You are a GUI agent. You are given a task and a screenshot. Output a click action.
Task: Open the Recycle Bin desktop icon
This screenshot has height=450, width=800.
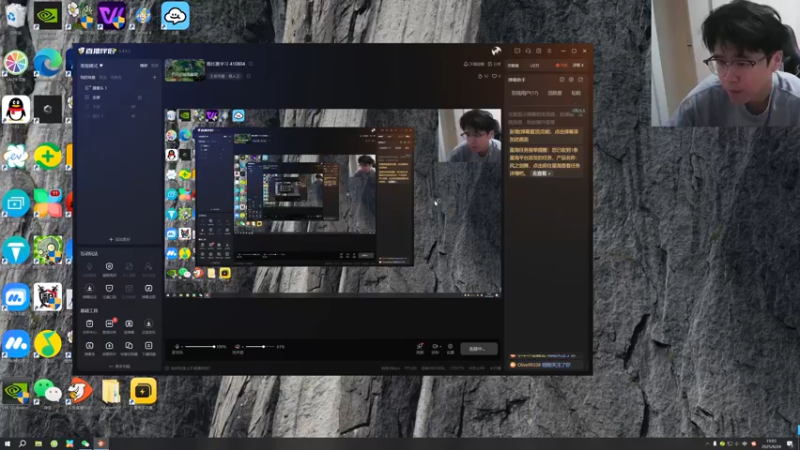(x=16, y=15)
